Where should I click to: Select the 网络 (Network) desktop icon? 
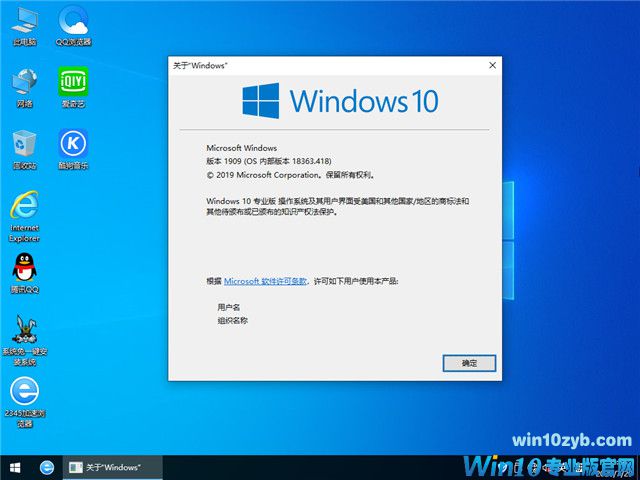click(25, 84)
